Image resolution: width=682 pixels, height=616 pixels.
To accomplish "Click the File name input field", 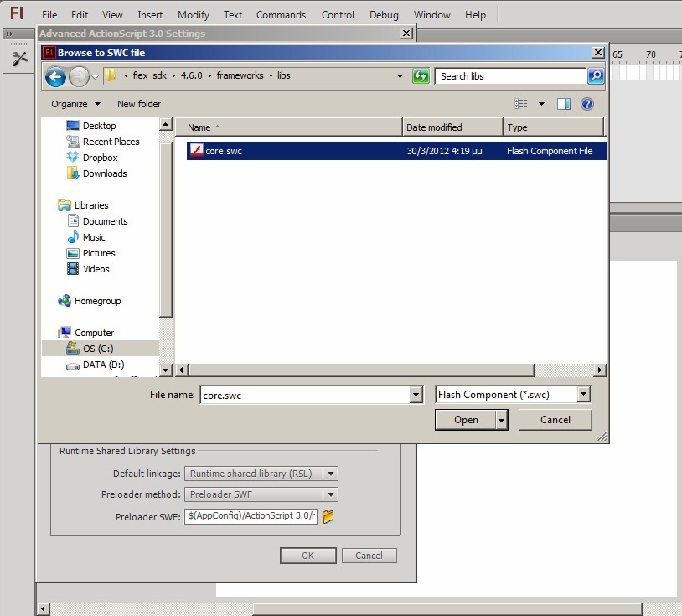I will click(305, 395).
